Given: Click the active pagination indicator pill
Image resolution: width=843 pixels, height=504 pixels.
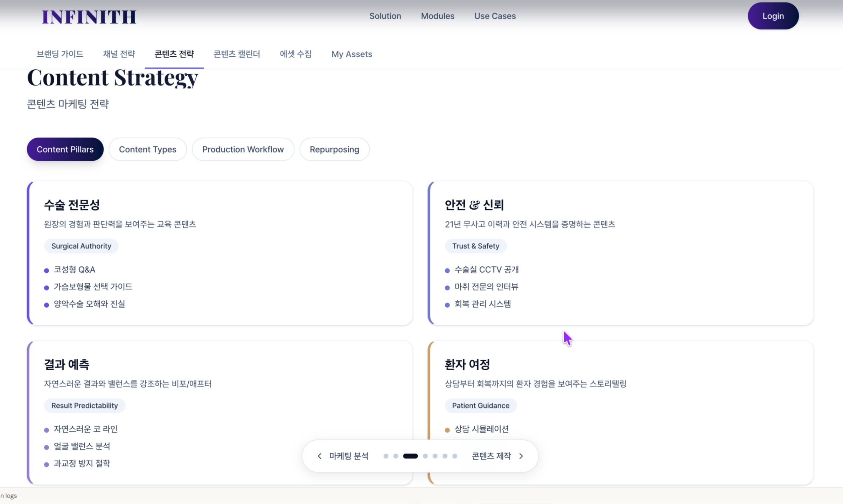Looking at the screenshot, I should (x=410, y=456).
